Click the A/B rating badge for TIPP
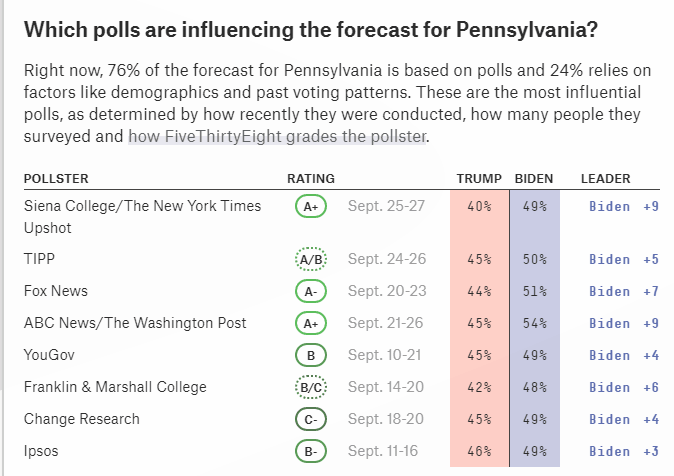The width and height of the screenshot is (674, 476). tap(311, 259)
